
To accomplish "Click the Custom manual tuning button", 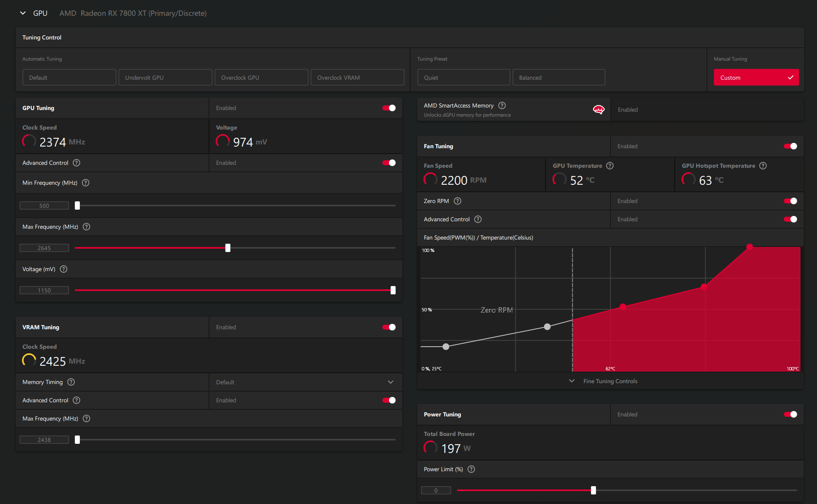I will pyautogui.click(x=756, y=78).
